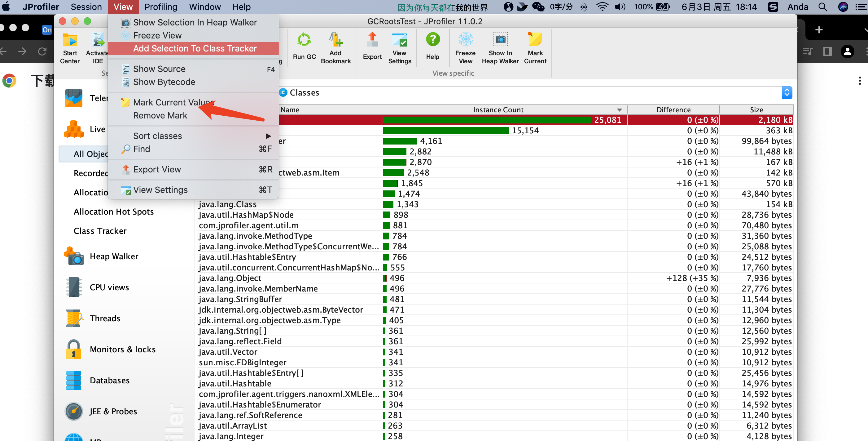Click the 15,154 instance count bar

(445, 131)
